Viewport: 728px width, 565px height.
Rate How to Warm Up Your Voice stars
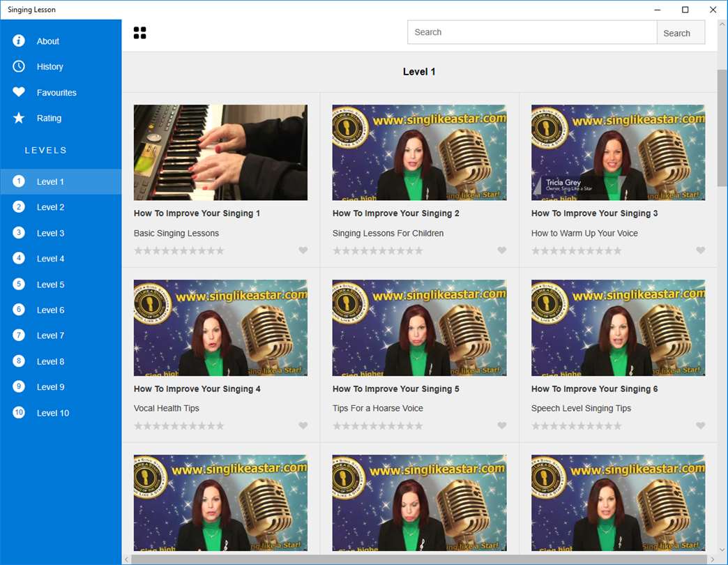click(576, 250)
